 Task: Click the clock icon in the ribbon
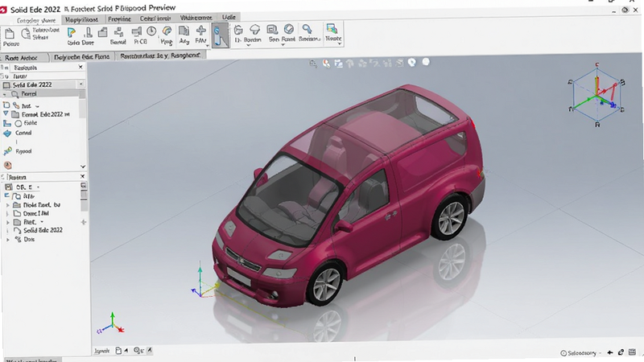[151, 31]
